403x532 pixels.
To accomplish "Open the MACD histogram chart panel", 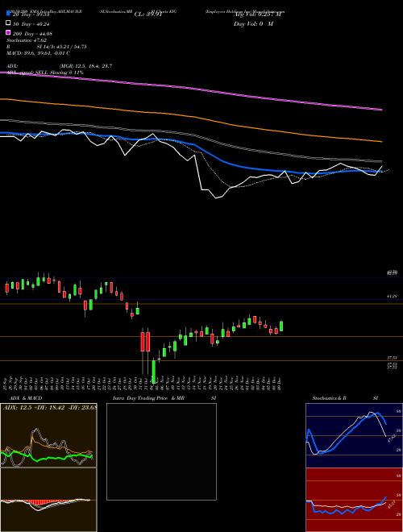I will click(48, 500).
